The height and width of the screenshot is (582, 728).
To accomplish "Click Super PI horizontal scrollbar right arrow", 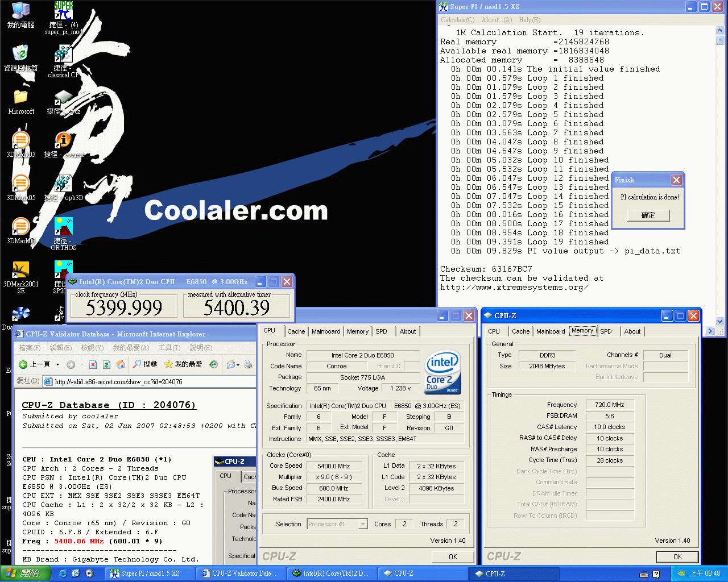I will [710, 331].
